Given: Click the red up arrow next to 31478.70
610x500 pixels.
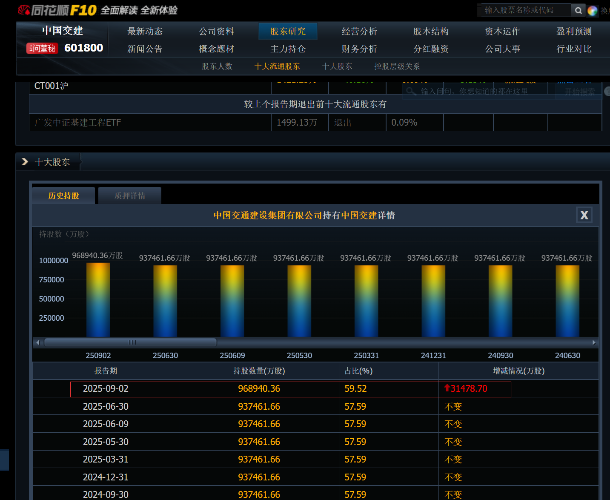Looking at the screenshot, I should coord(447,388).
